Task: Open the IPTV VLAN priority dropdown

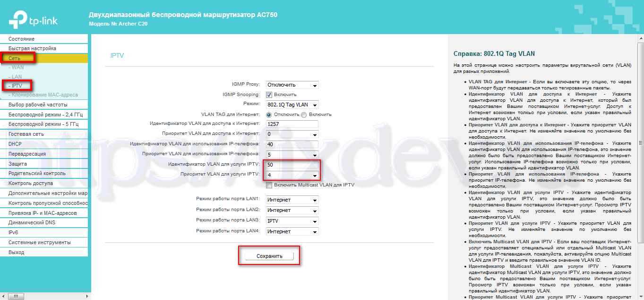Action: click(292, 175)
